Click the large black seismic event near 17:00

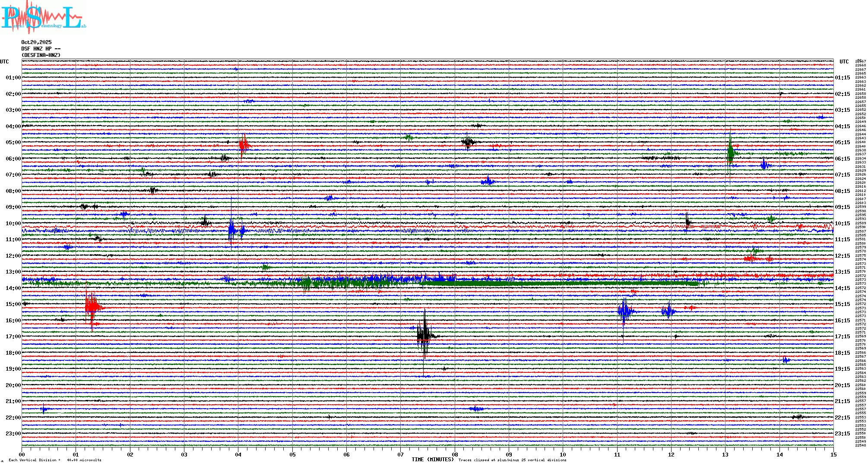[x=424, y=335]
